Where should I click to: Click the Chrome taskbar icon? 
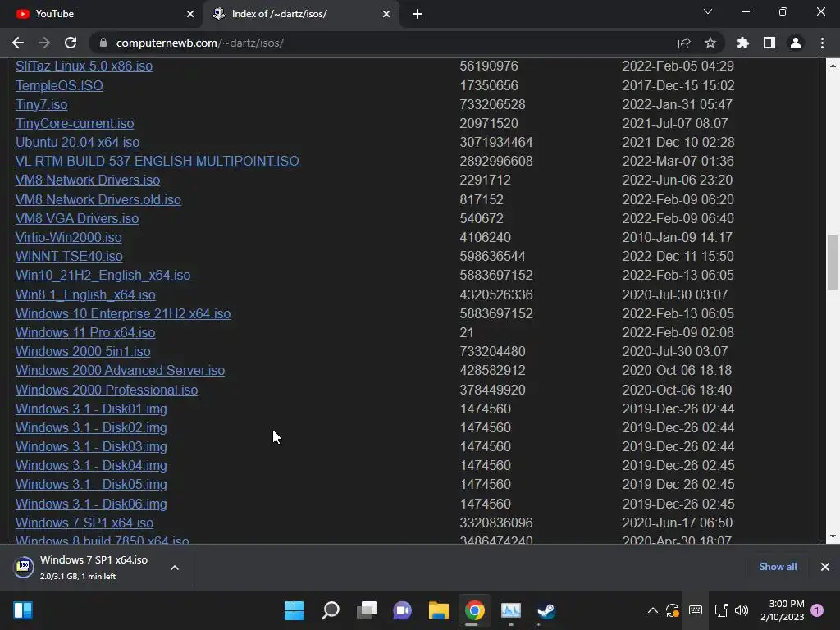(475, 610)
